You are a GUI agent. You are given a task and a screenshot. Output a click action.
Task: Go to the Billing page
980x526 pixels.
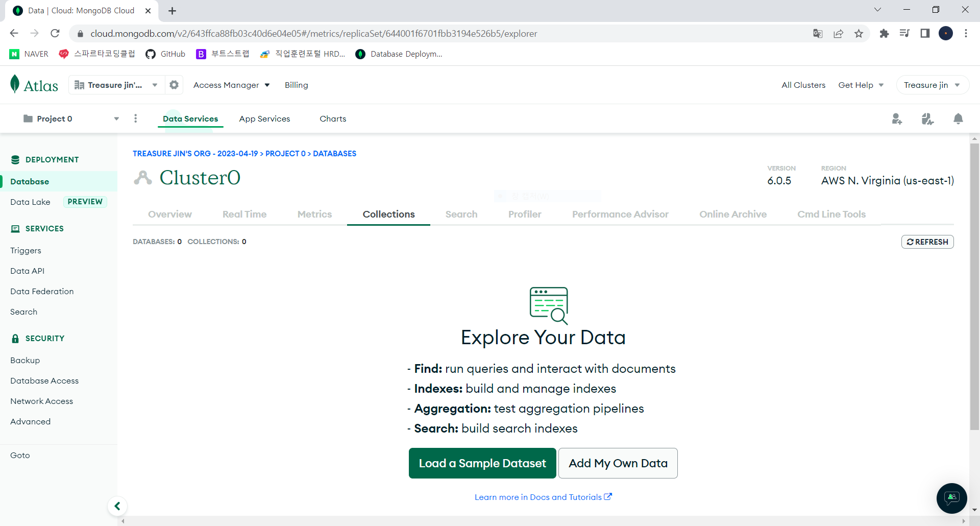[x=296, y=85]
